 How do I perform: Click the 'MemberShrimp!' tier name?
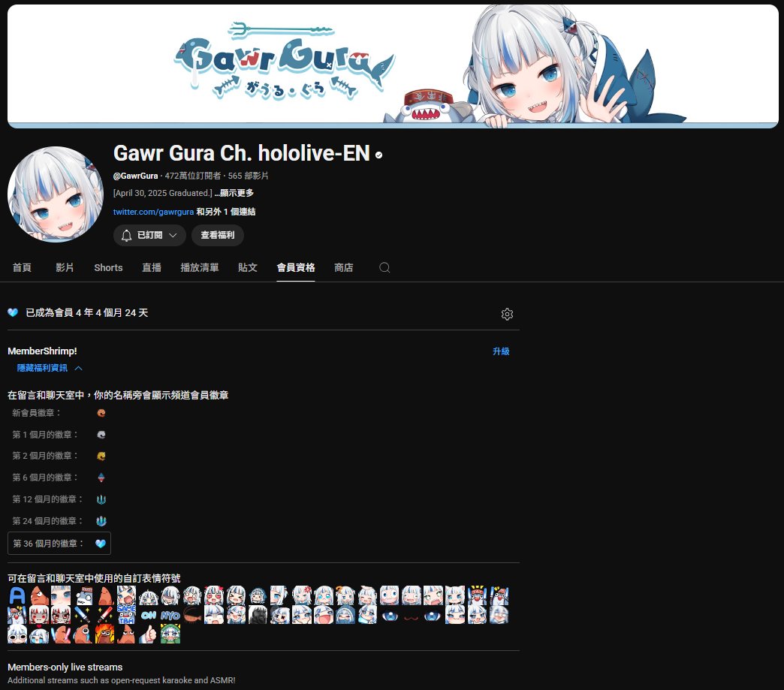click(42, 351)
